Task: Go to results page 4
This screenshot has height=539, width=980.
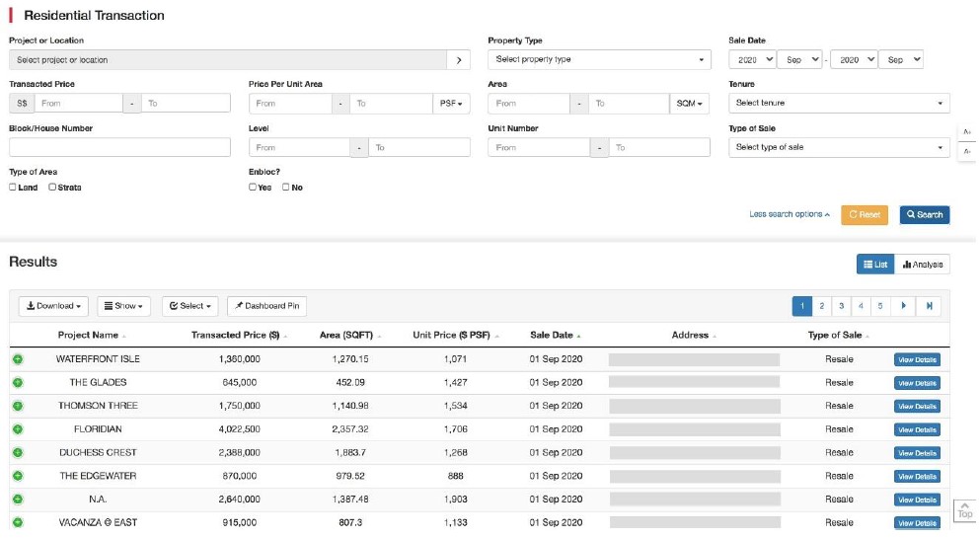Action: point(861,306)
